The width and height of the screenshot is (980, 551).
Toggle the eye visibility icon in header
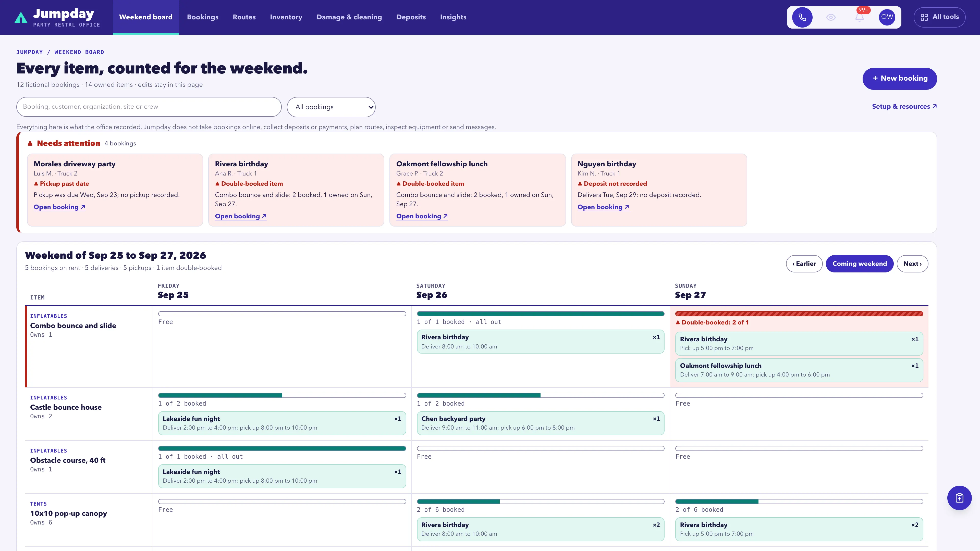tap(831, 17)
